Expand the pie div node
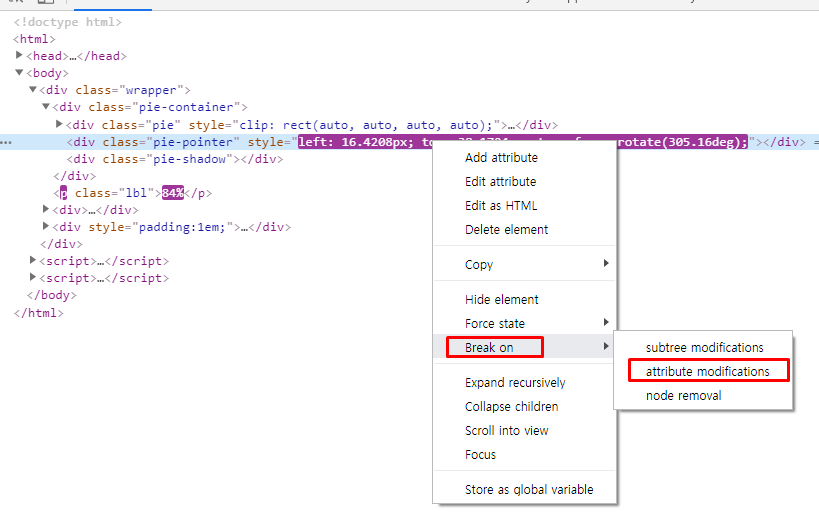Image resolution: width=819 pixels, height=518 pixels. click(59, 124)
